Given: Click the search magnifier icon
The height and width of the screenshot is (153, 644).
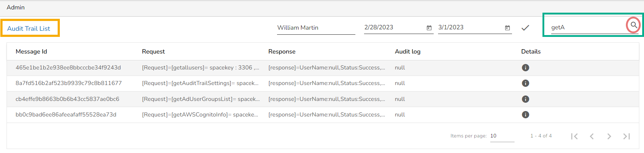Looking at the screenshot, I should pyautogui.click(x=633, y=25).
